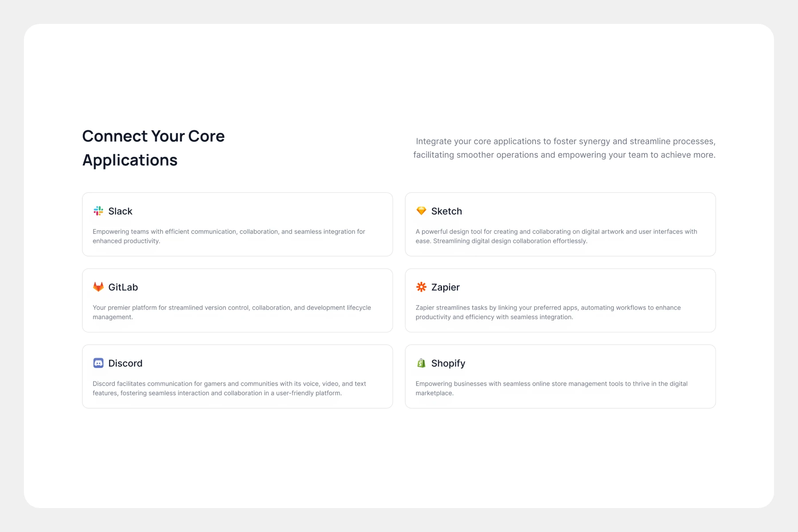Click the Sketch diamond icon
The image size is (798, 532).
pyautogui.click(x=421, y=211)
